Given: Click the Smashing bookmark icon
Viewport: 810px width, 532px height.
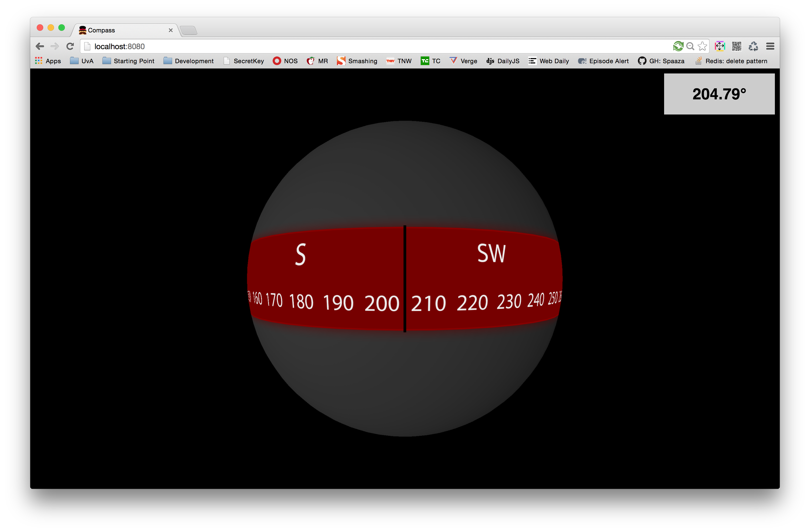Looking at the screenshot, I should click(x=343, y=60).
